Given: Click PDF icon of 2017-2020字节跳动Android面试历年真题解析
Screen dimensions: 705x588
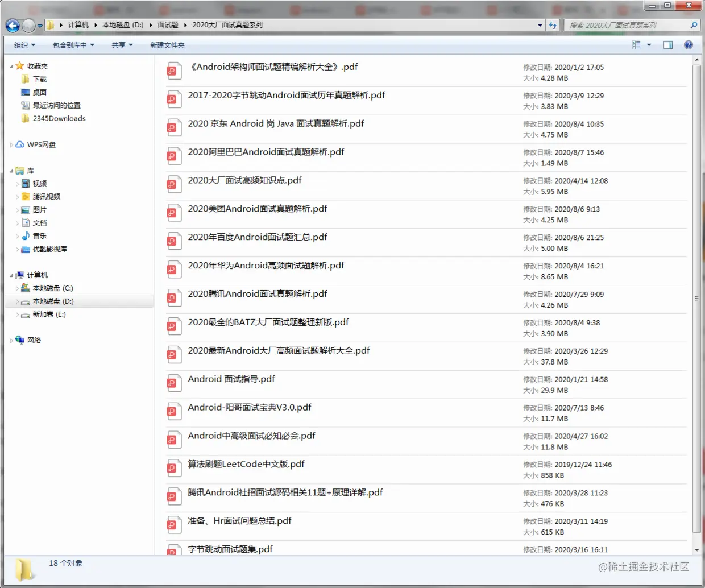Looking at the screenshot, I should pyautogui.click(x=173, y=100).
